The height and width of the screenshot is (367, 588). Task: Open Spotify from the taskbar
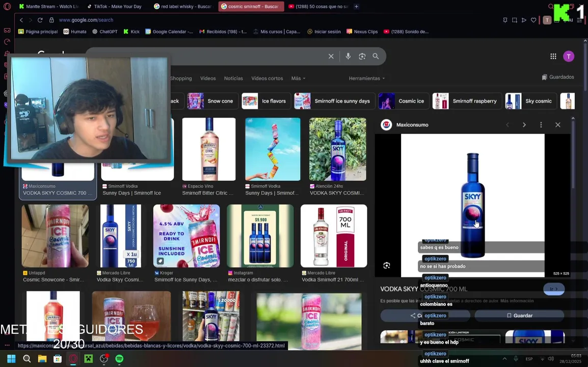[119, 359]
